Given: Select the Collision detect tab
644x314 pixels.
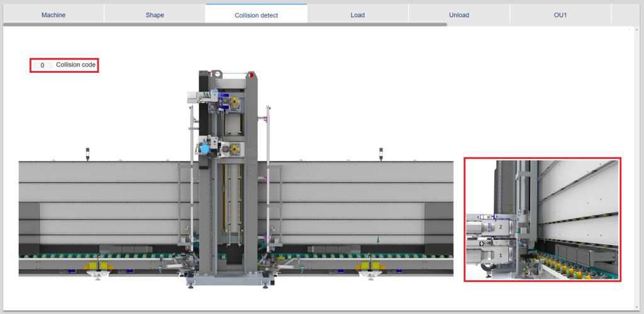Looking at the screenshot, I should click(257, 16).
